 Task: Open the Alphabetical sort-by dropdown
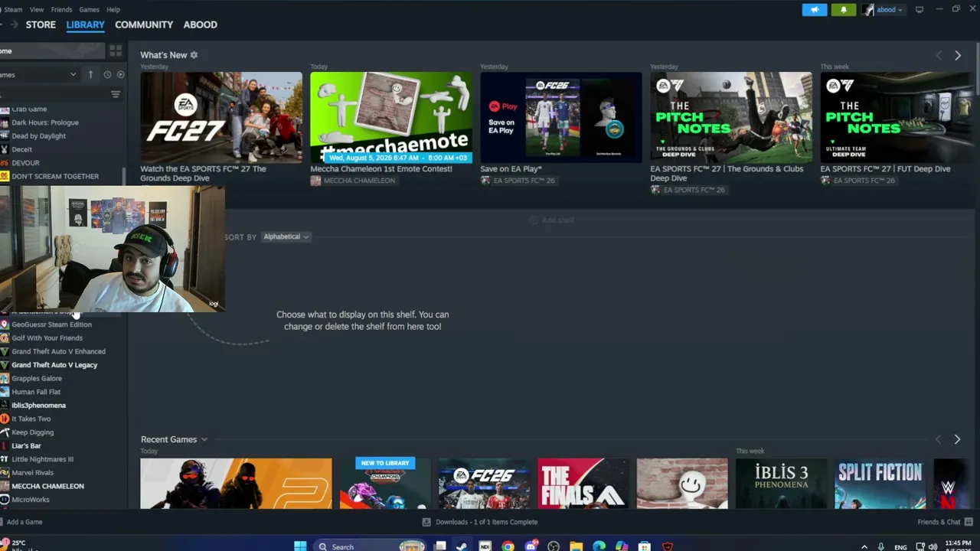[x=286, y=236]
